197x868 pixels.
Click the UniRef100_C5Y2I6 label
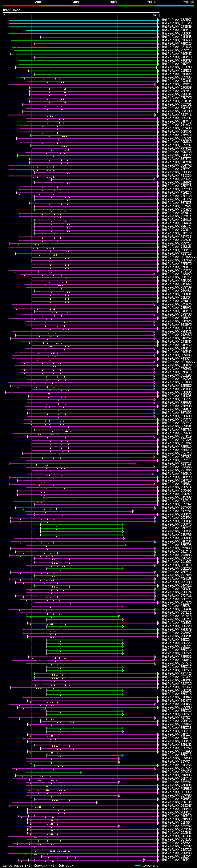pos(177,771)
